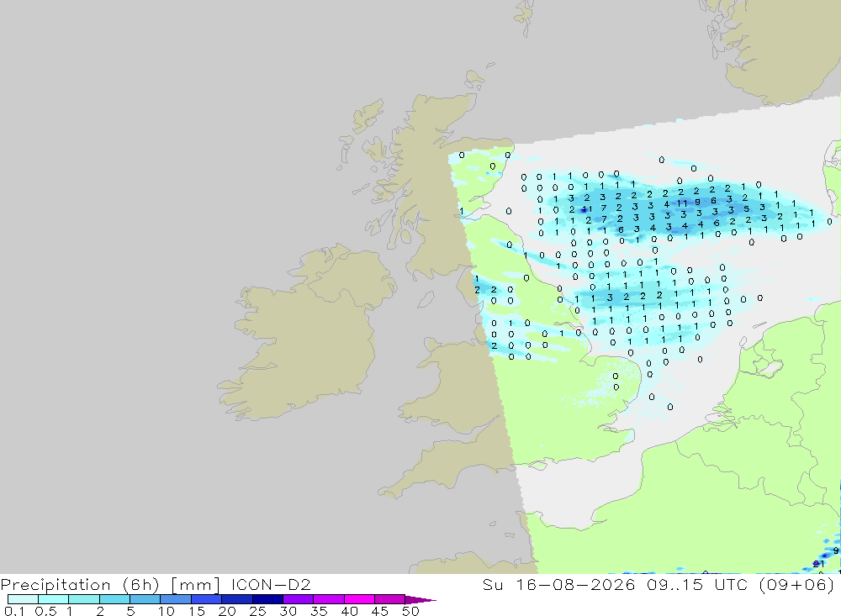Image resolution: width=841 pixels, height=616 pixels.
Task: Click the "11" value on the darkest blue spot
Action: click(587, 209)
